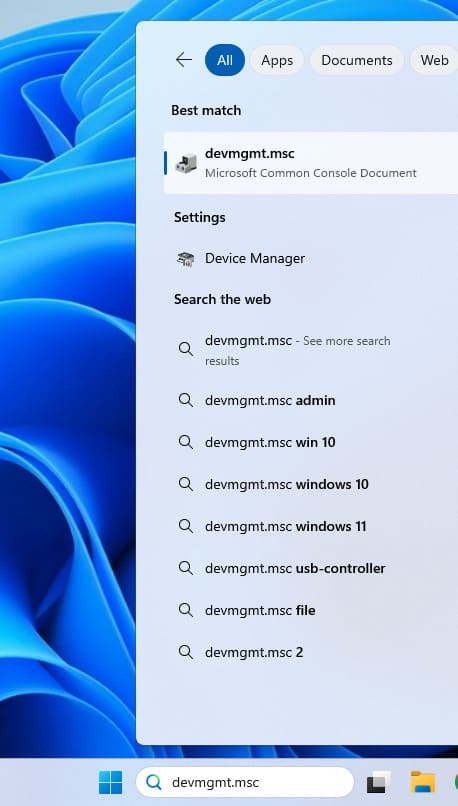Open the devmgmt.msc best match result
The width and height of the screenshot is (458, 806).
point(311,163)
